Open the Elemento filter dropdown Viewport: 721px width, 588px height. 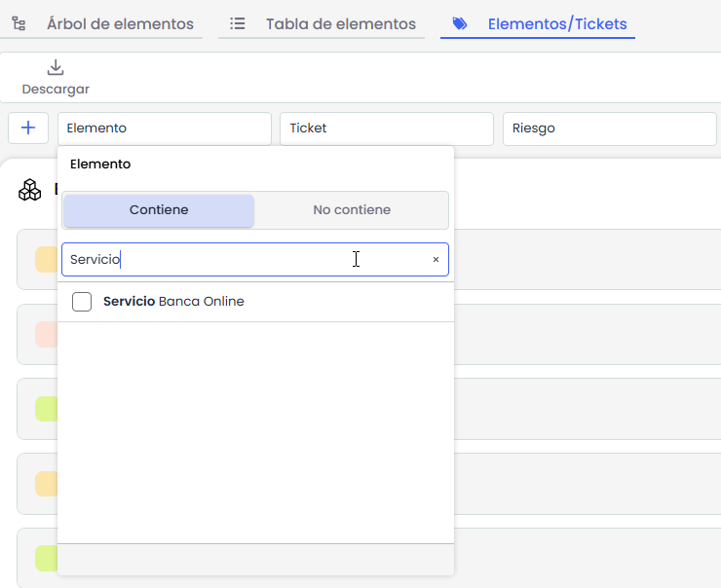pos(164,129)
